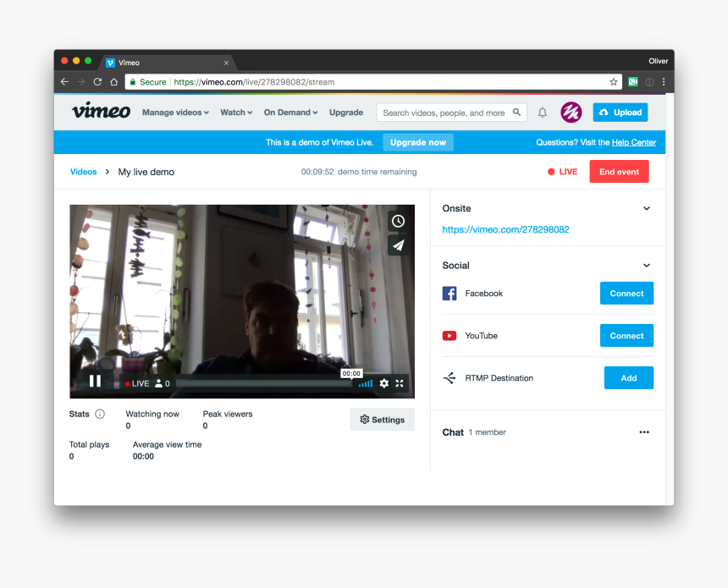
Task: Reload the page in browser
Action: [x=97, y=82]
